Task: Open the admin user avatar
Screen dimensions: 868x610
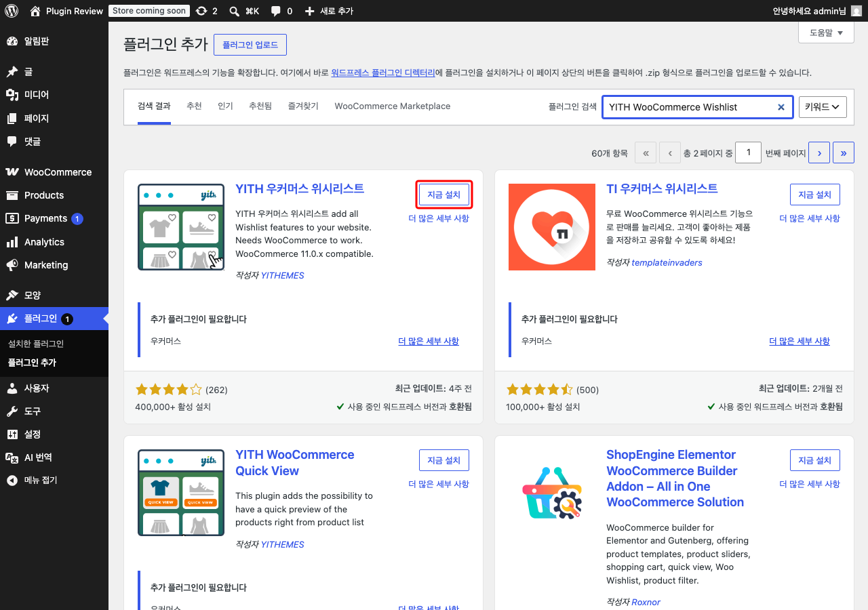Action: click(856, 11)
